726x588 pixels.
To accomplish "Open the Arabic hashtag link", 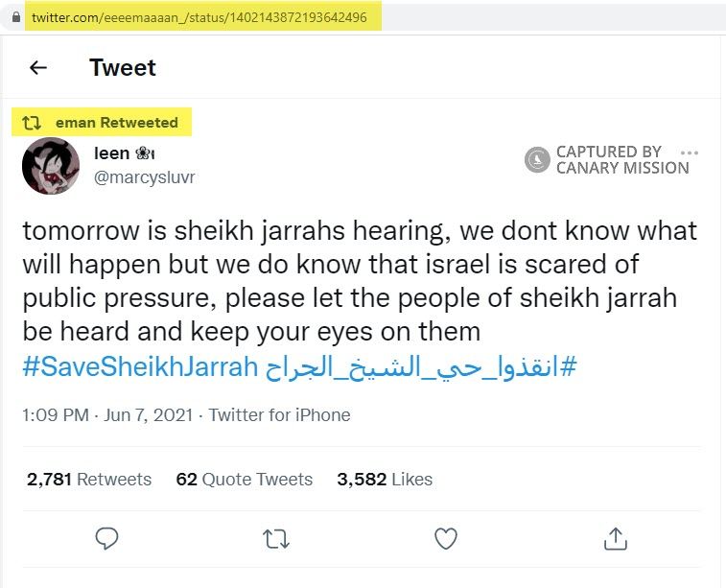I will 420,366.
